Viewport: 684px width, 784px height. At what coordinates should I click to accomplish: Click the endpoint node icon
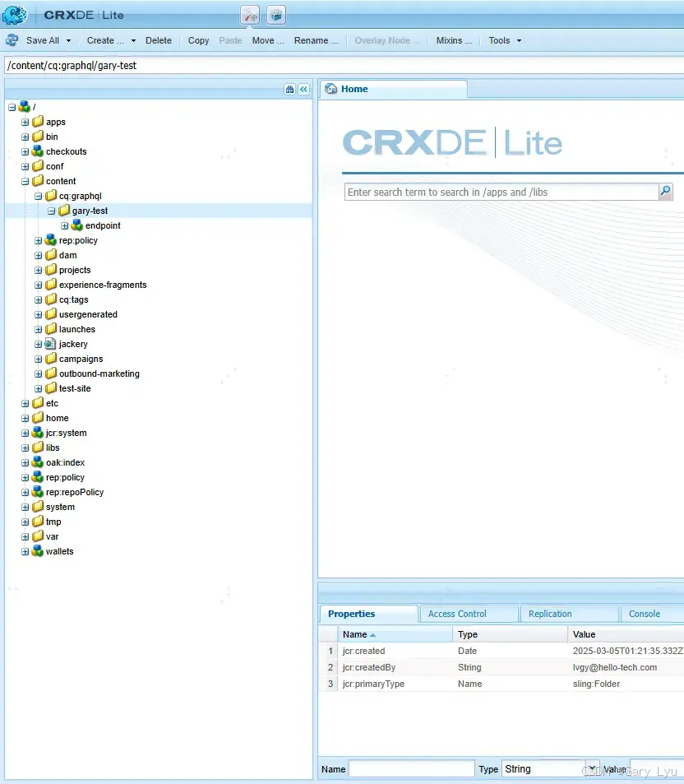[77, 225]
